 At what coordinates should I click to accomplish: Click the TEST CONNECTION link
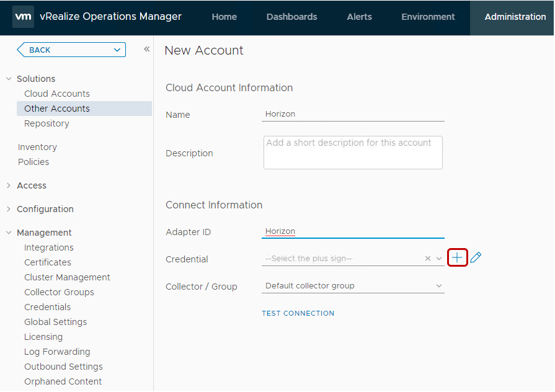pyautogui.click(x=298, y=313)
